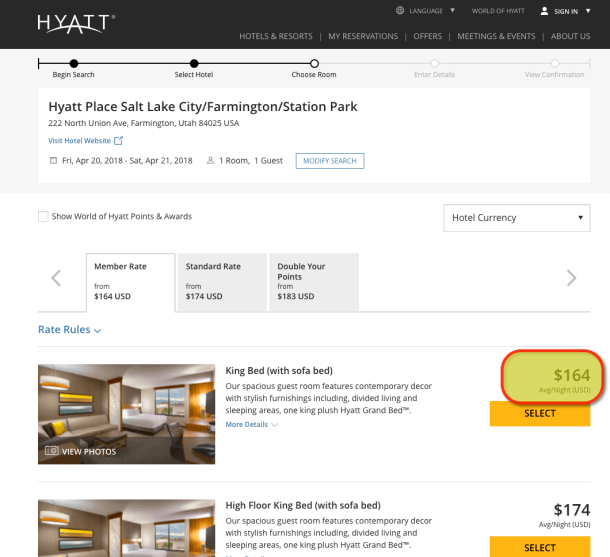Click the guest person icon by 1 Room
This screenshot has height=557, width=610.
210,160
